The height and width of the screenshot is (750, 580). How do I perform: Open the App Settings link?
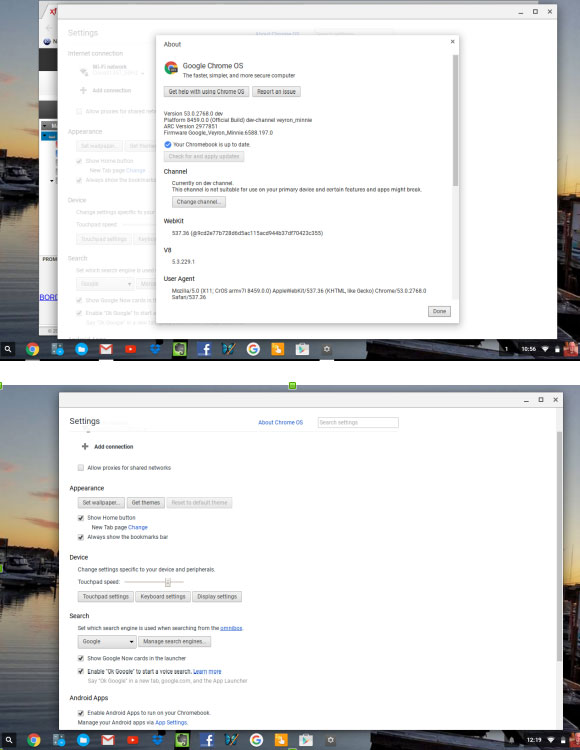click(171, 722)
